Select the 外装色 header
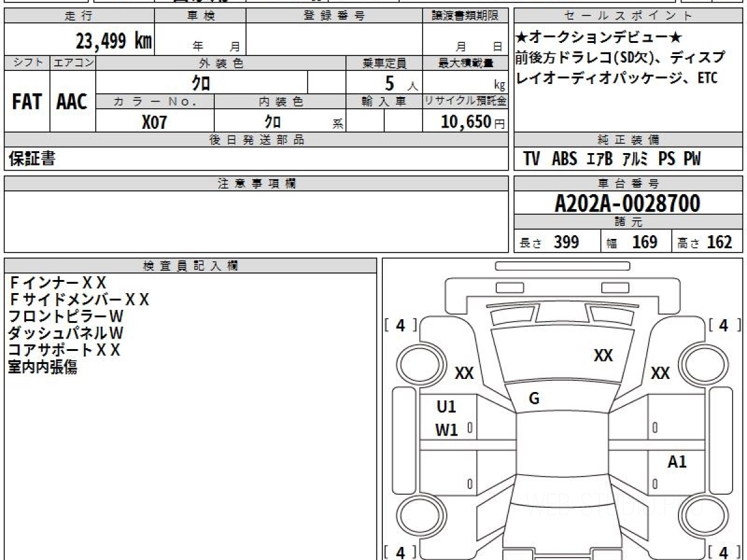 point(221,63)
